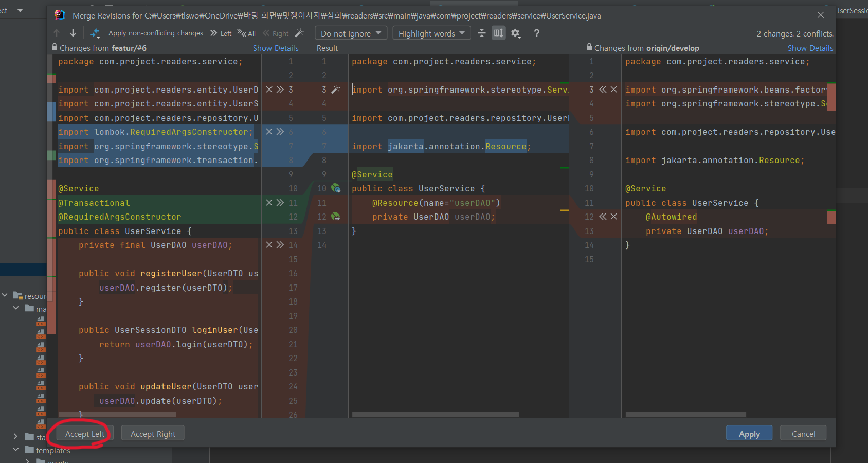868x463 pixels.
Task: Open the compare contents arrows icon
Action: click(95, 33)
